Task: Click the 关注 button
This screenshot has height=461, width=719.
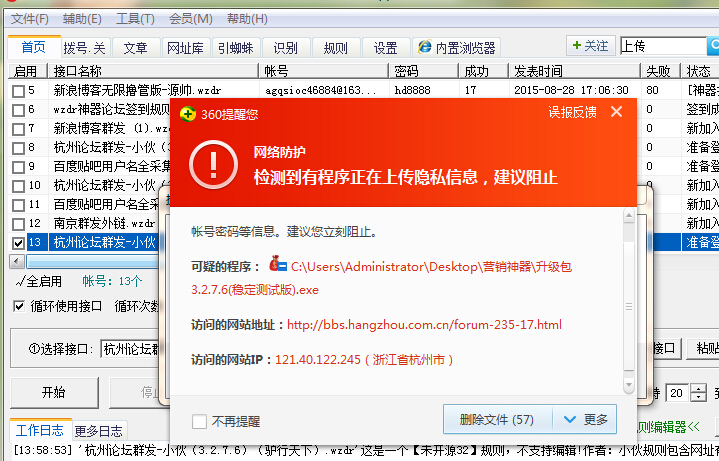Action: tap(591, 45)
